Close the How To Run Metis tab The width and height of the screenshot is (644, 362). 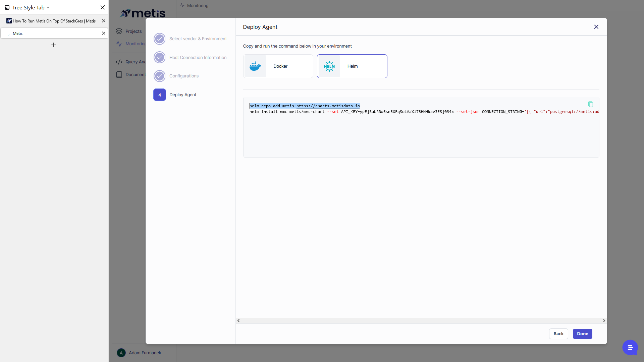(x=104, y=21)
